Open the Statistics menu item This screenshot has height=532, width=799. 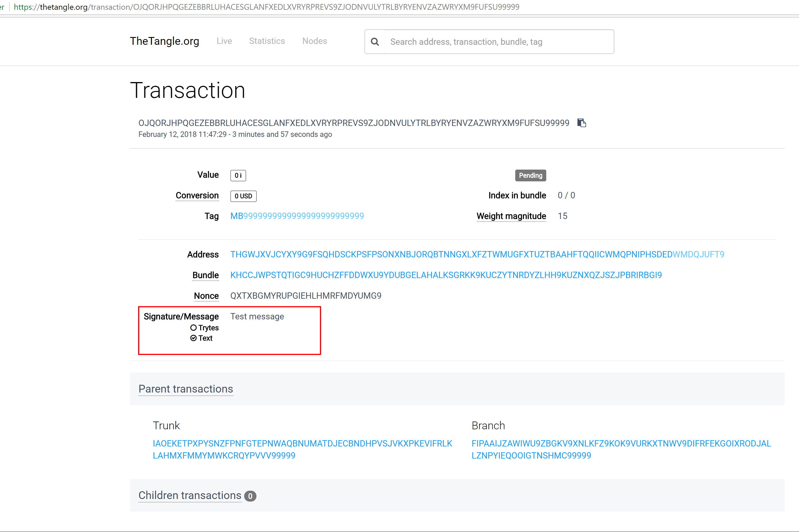(x=267, y=41)
